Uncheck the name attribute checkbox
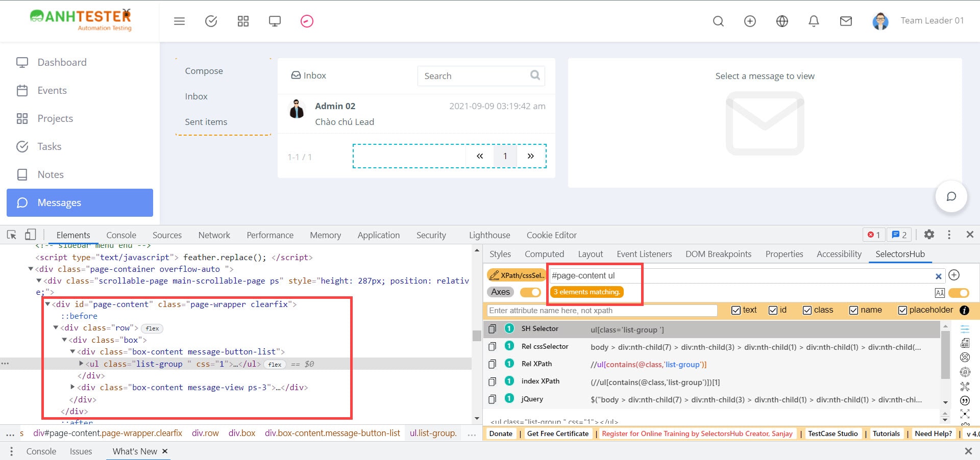The image size is (980, 460). click(853, 310)
